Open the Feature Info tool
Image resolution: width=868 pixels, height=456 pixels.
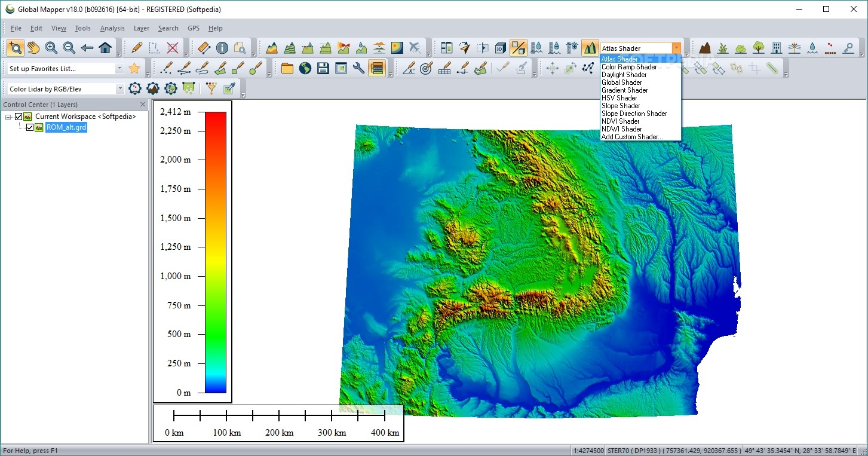click(x=222, y=48)
